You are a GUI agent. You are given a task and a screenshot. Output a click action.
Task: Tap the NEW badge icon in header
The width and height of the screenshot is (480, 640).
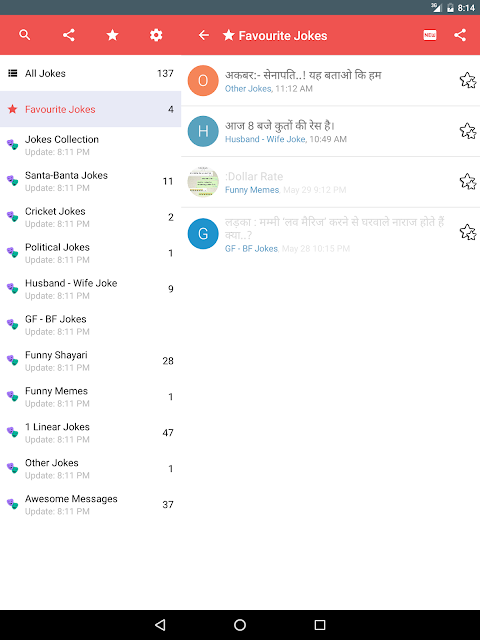429,36
